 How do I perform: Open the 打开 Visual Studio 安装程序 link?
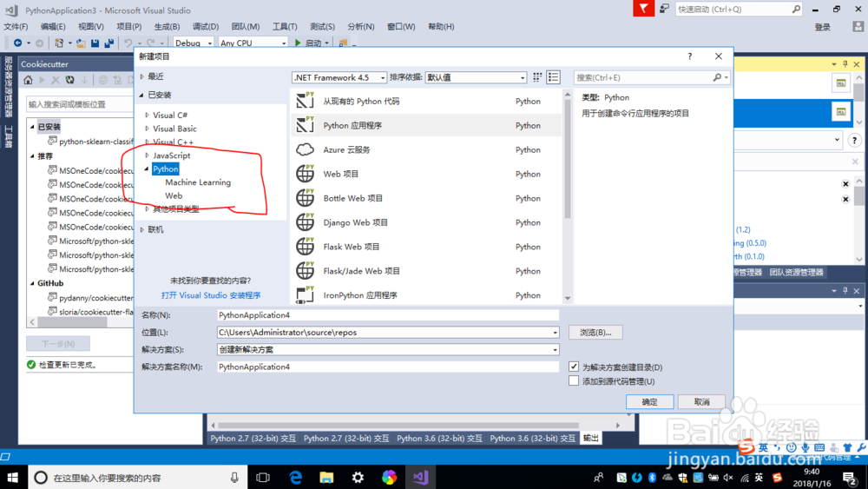211,295
